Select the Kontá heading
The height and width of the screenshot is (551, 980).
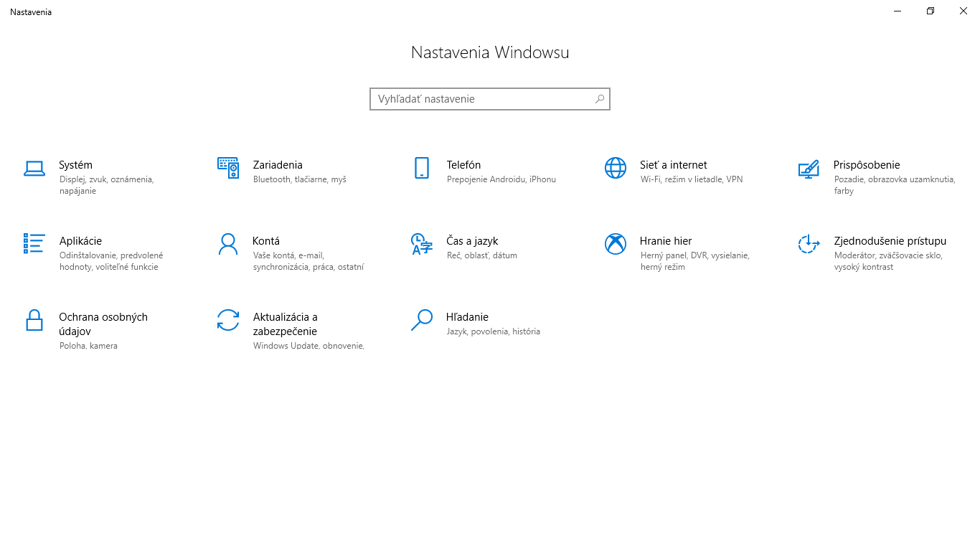(x=266, y=241)
